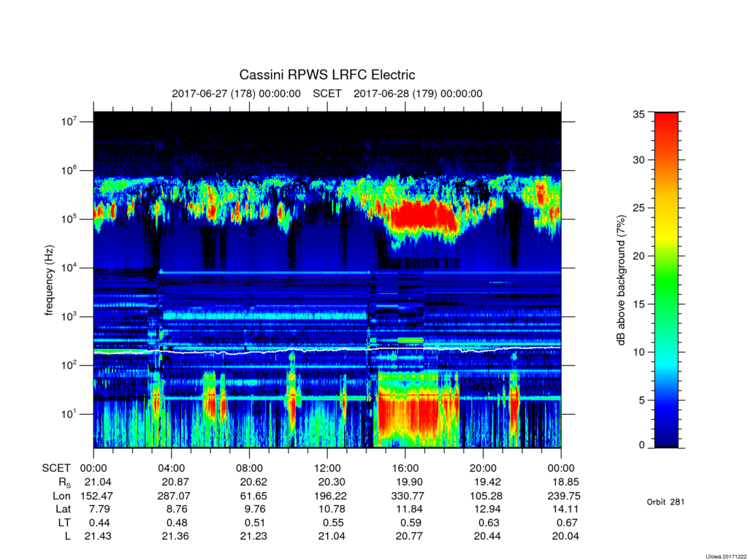This screenshot has width=748, height=560.
Task: Click the time tick label 04:00
Action: (171, 469)
